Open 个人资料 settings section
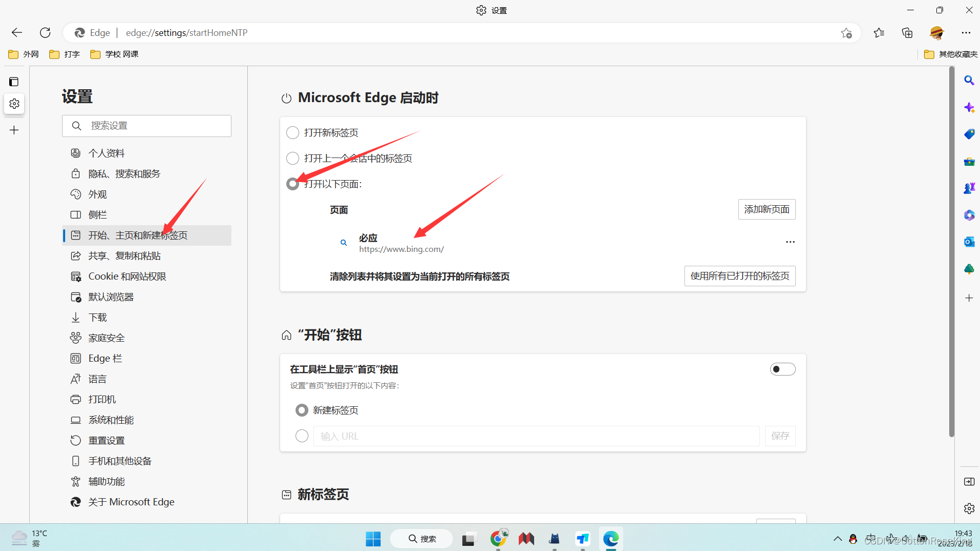980x551 pixels. click(x=147, y=153)
